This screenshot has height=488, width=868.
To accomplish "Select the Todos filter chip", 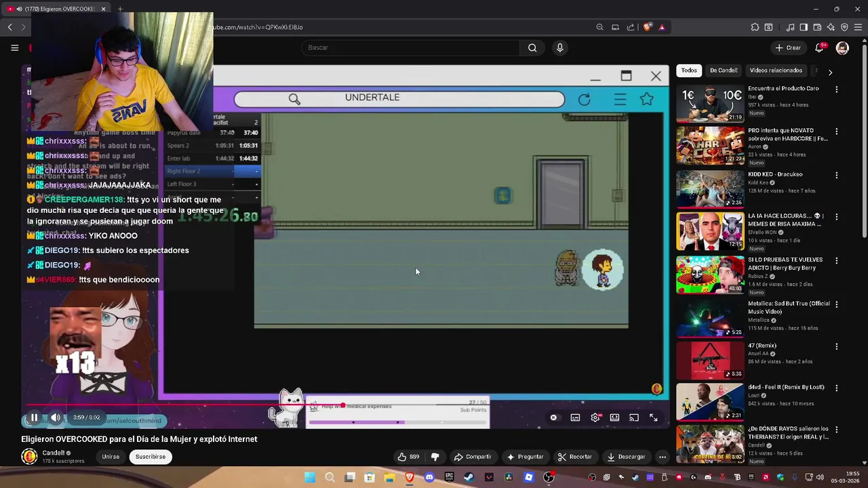I will [689, 70].
